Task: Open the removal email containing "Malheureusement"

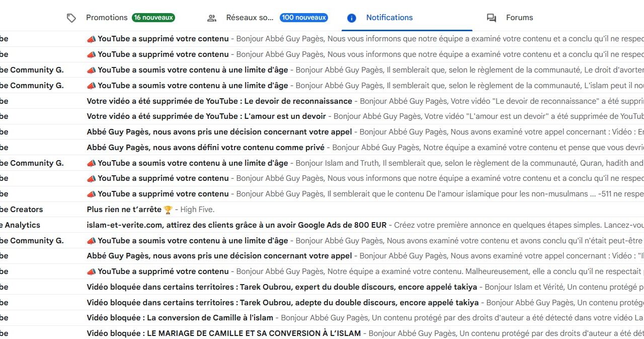Action: pyautogui.click(x=322, y=272)
